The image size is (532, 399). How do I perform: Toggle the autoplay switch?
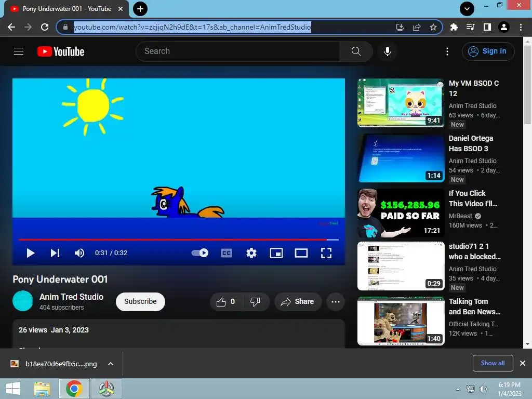(200, 253)
